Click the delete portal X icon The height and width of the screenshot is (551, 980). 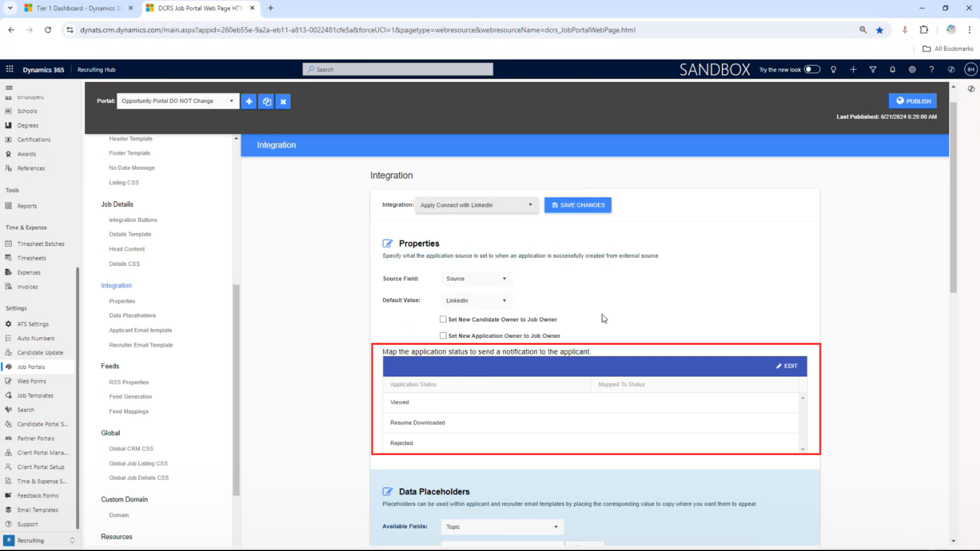pos(283,102)
